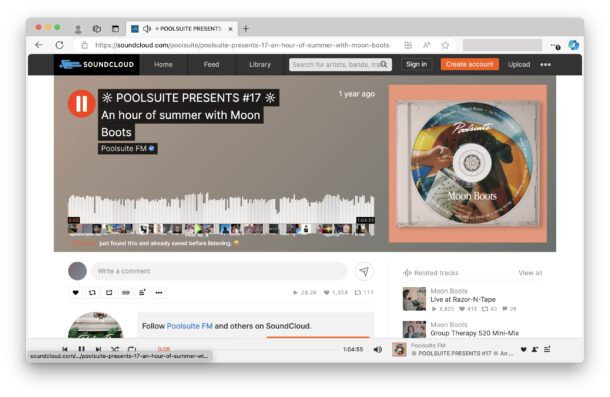
Task: Add to Next up with the queue icon
Action: [142, 293]
